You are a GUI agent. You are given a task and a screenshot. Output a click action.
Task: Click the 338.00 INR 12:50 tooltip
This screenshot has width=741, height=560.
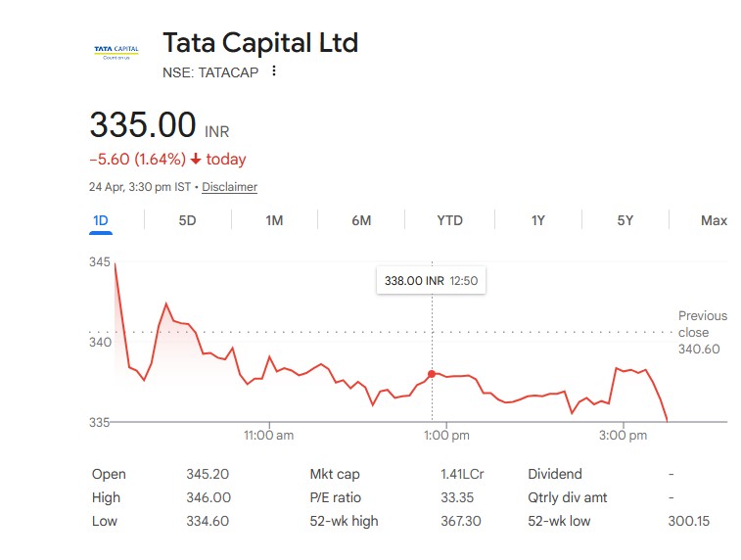(x=431, y=280)
